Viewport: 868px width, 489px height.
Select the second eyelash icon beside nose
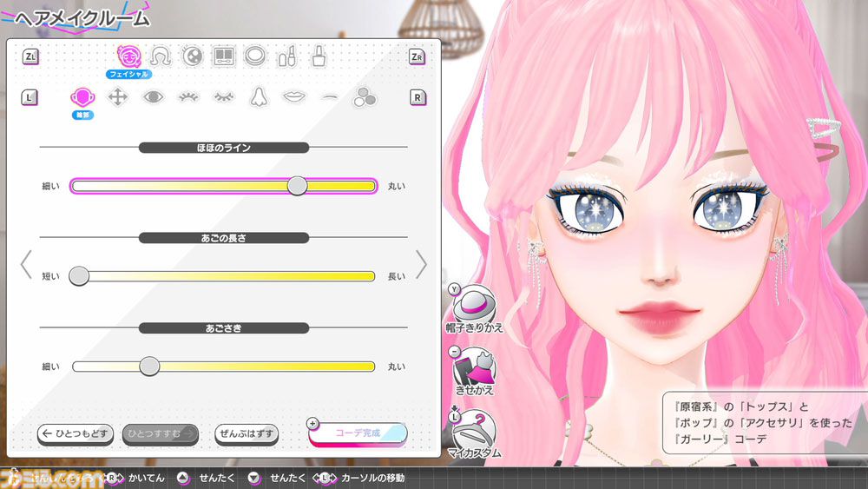click(224, 97)
